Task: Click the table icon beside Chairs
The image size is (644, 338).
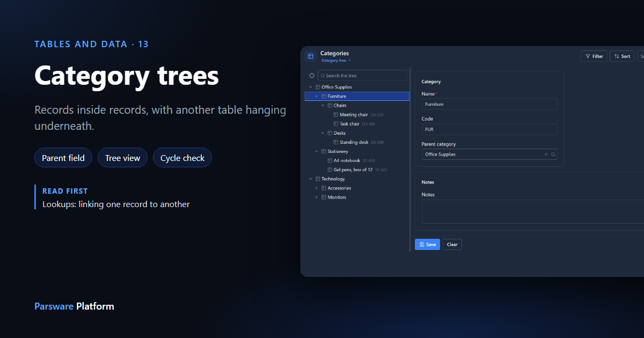Action: coord(330,106)
